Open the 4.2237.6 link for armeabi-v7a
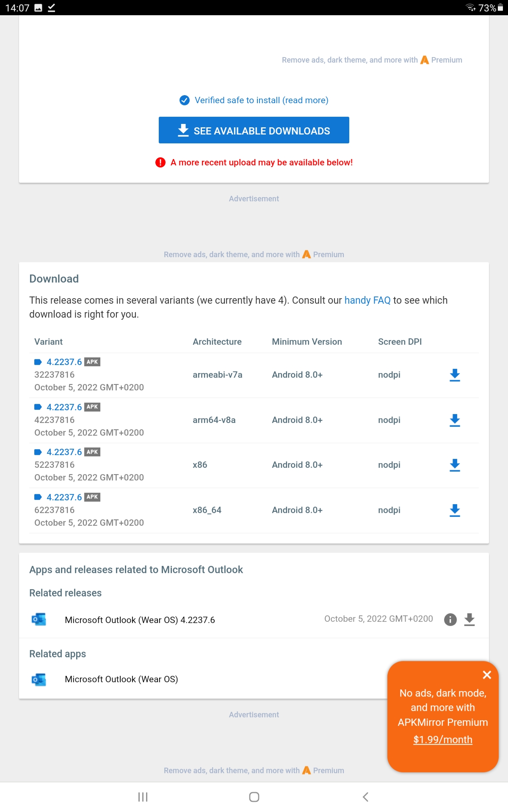This screenshot has width=508, height=812. 64,362
